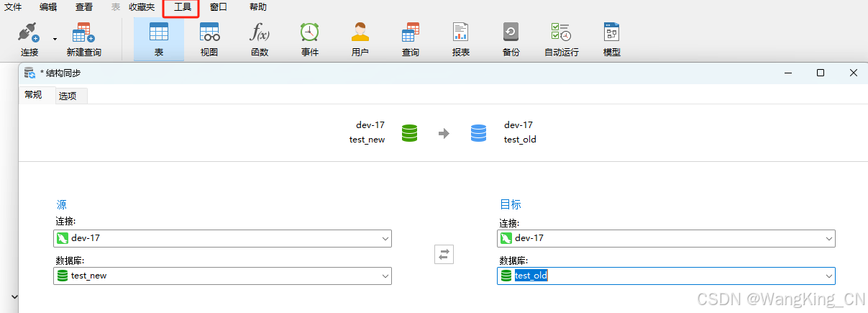Viewport: 868px width, 313px height.
Task: Switch to the 选项 tab
Action: (68, 96)
